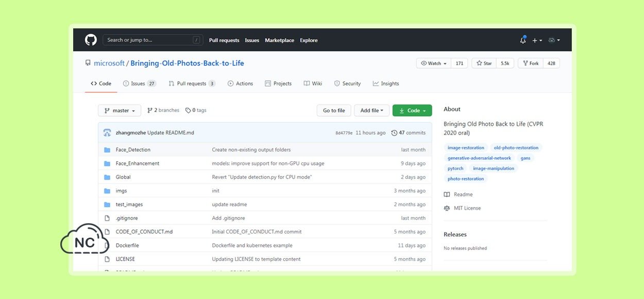Switch to the Actions tab
Viewport: 644px width, 299px height.
(240, 84)
